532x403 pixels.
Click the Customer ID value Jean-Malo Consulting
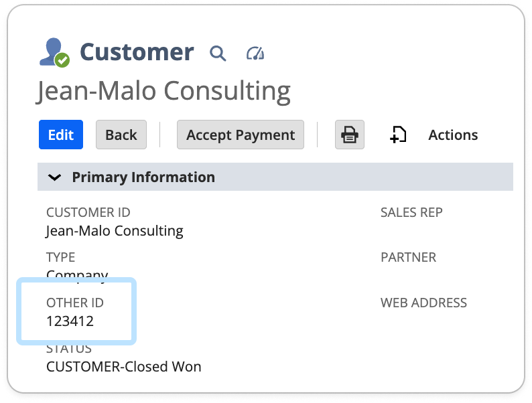pos(115,231)
